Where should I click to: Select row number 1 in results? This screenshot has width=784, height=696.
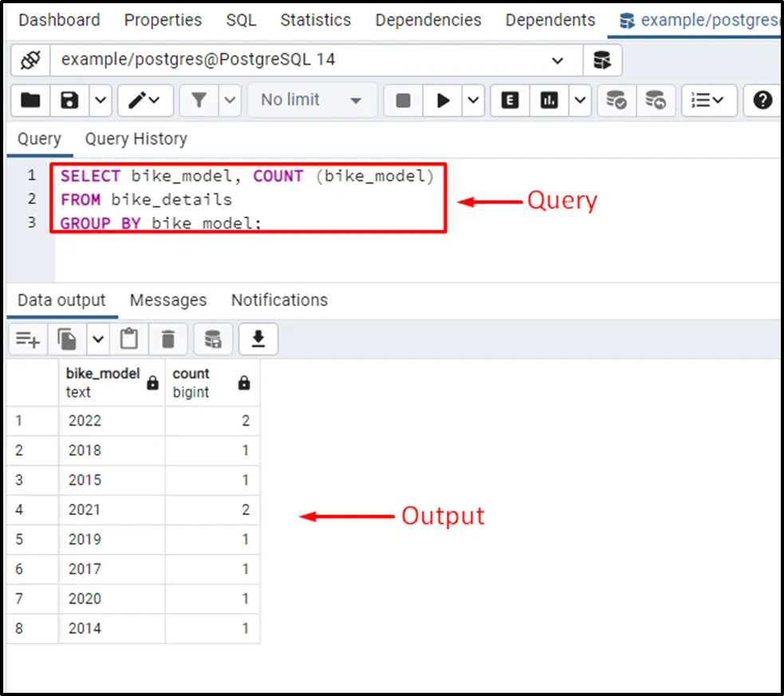pyautogui.click(x=32, y=421)
